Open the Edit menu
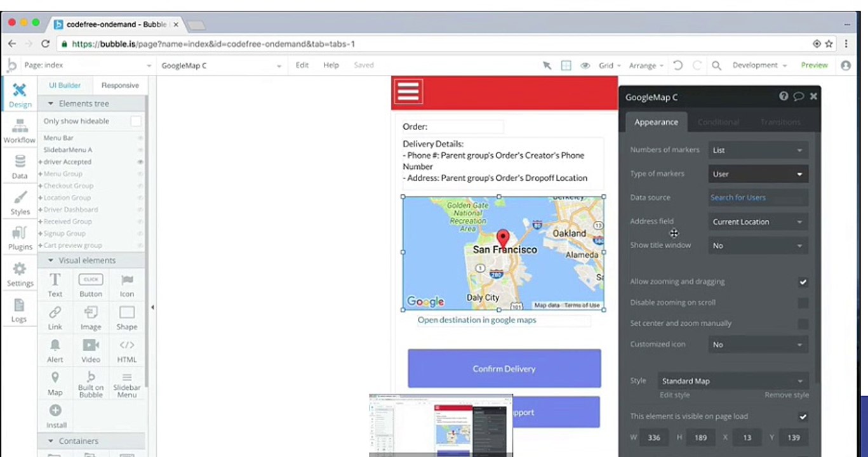This screenshot has height=457, width=868. [x=302, y=65]
